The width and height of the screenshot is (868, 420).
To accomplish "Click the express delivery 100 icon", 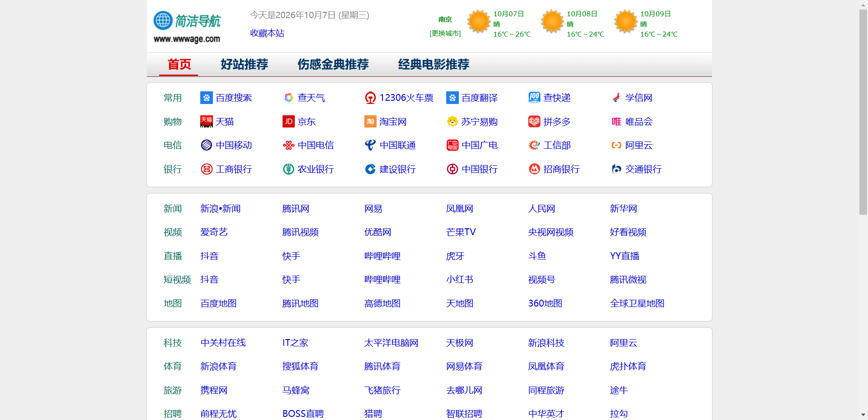I will 534,98.
